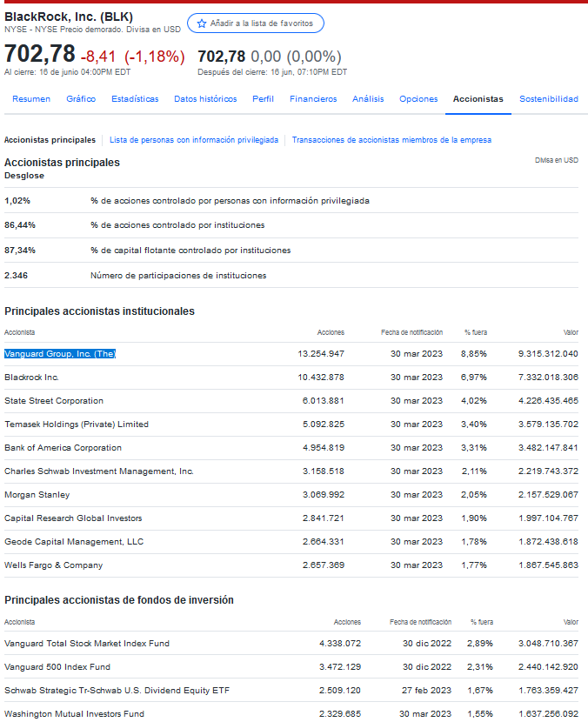Image resolution: width=588 pixels, height=722 pixels.
Task: Click the -8,41 (-1,18%) price change
Action: [132, 57]
